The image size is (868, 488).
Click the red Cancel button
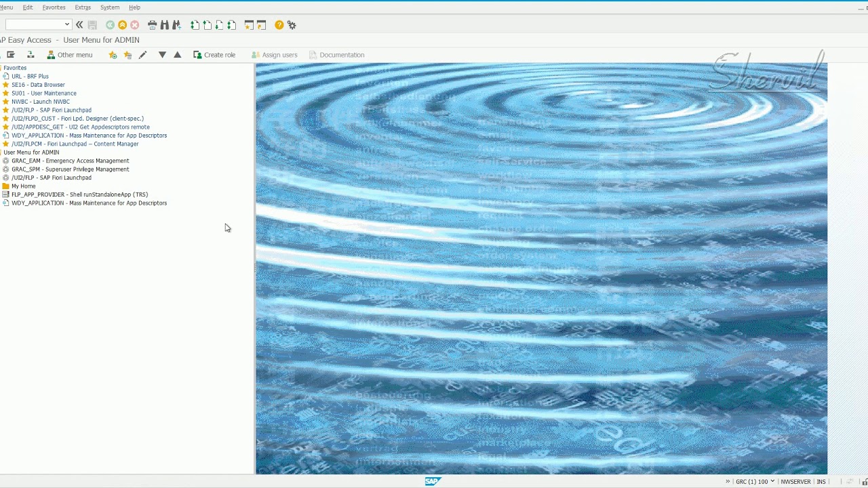point(134,25)
